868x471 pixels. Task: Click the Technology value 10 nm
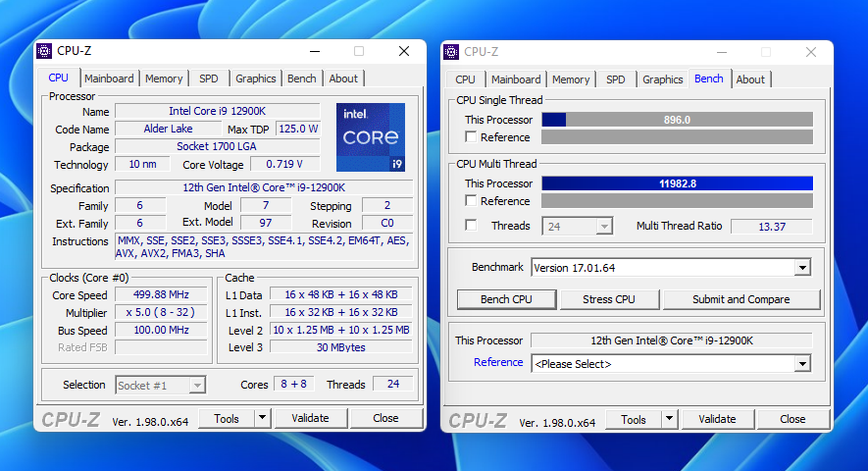142,164
